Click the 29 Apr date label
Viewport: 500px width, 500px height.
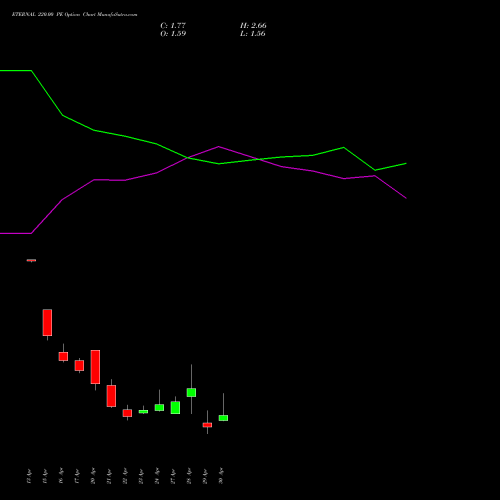[205, 476]
